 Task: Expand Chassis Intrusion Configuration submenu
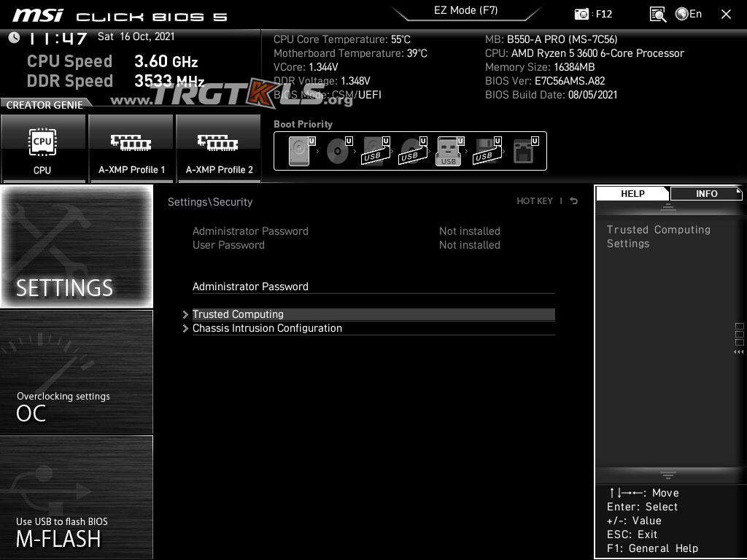(x=267, y=328)
